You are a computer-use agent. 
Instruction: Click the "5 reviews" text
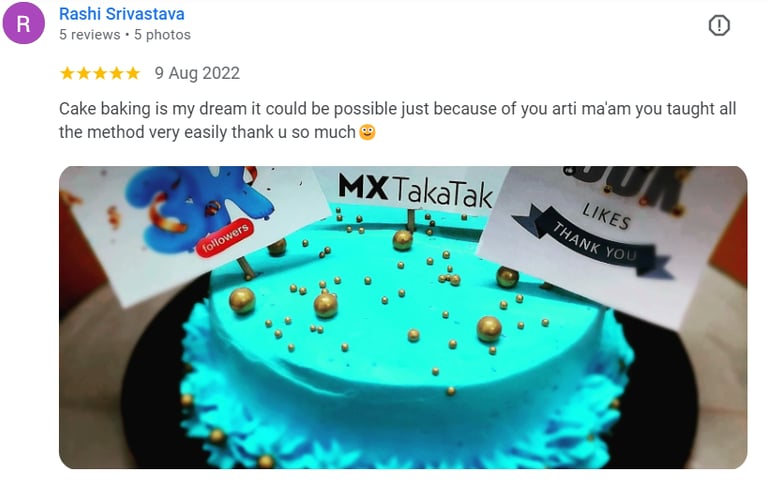(x=90, y=35)
